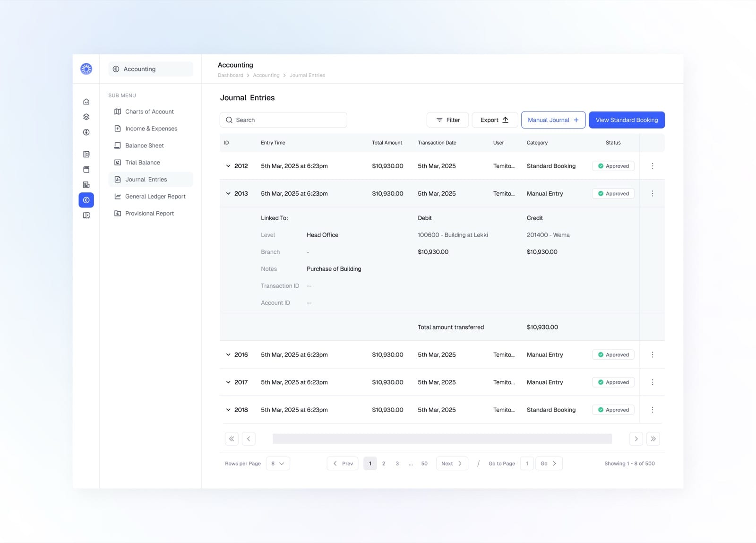Click the horizontal table scrollbar
This screenshot has width=756, height=543.
pyautogui.click(x=442, y=439)
